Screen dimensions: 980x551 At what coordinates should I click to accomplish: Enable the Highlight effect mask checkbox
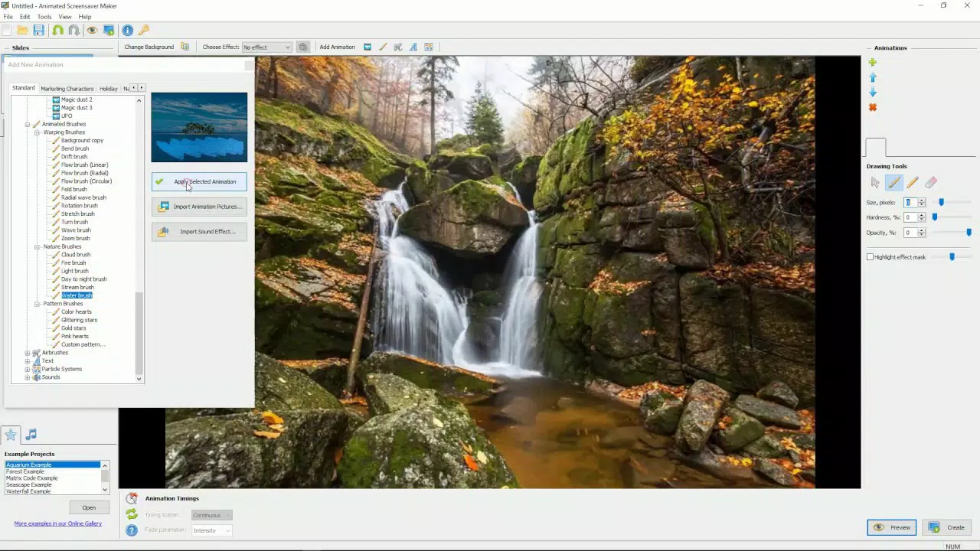870,257
